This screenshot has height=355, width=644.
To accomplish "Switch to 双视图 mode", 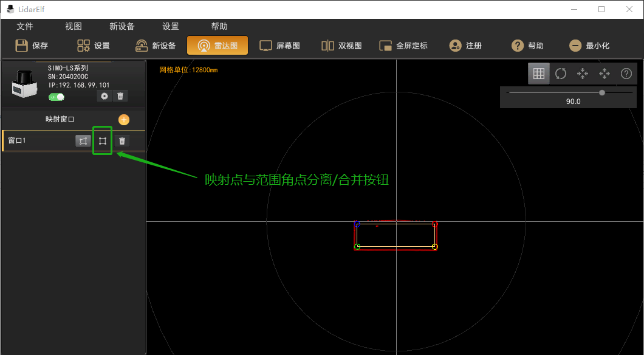I will (341, 46).
